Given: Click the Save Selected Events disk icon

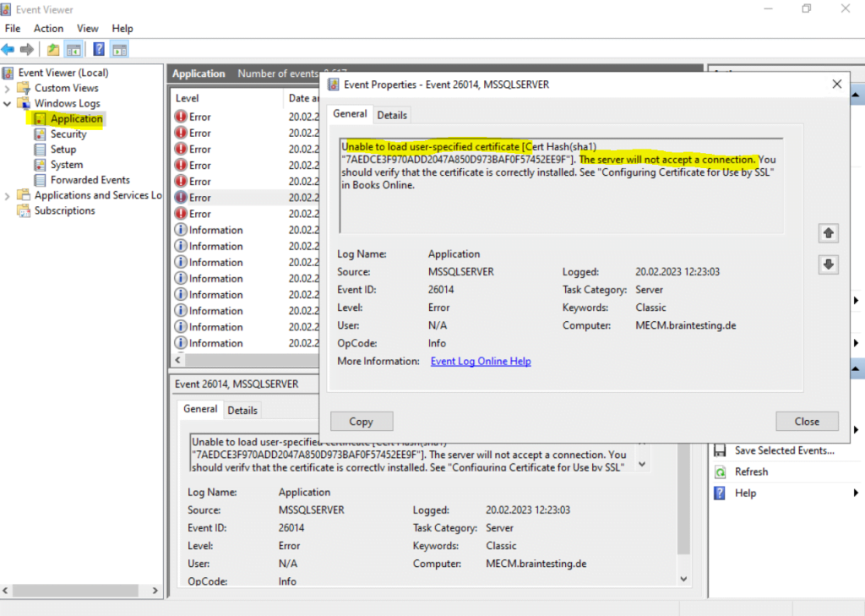Looking at the screenshot, I should click(720, 450).
